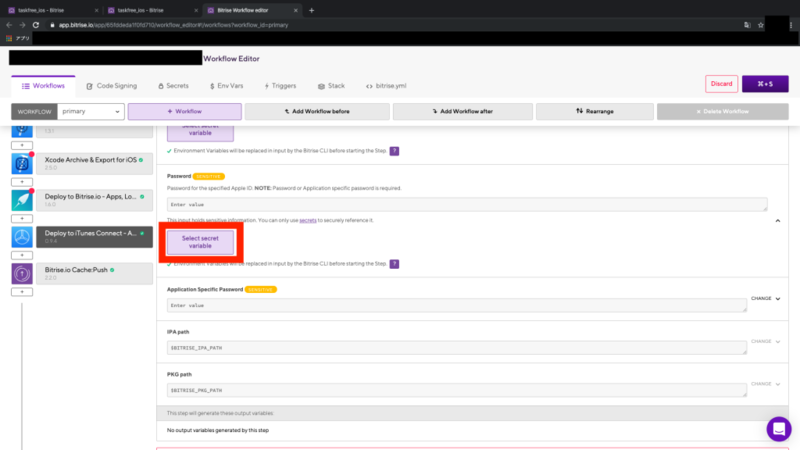This screenshot has width=800, height=450.
Task: Click the Workflow Editor heading
Action: pos(231,59)
